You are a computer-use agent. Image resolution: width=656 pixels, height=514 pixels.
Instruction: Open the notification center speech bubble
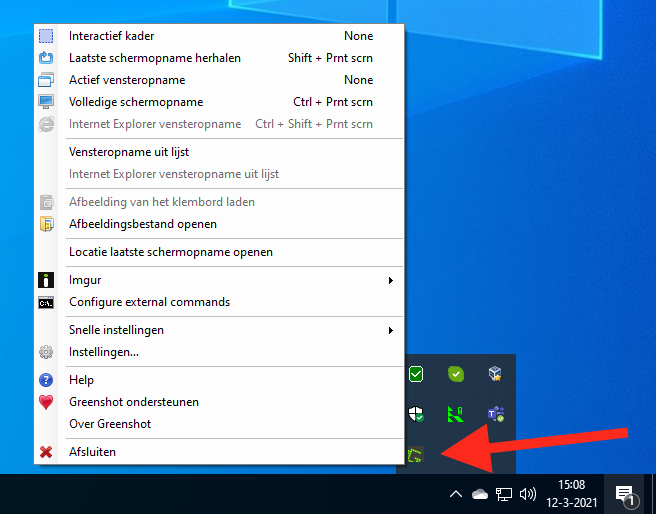[x=625, y=494]
